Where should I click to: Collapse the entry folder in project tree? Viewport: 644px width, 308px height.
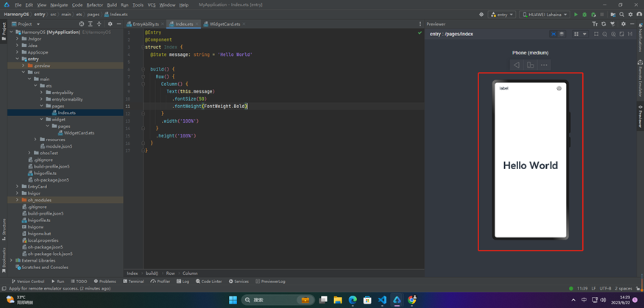coord(17,59)
